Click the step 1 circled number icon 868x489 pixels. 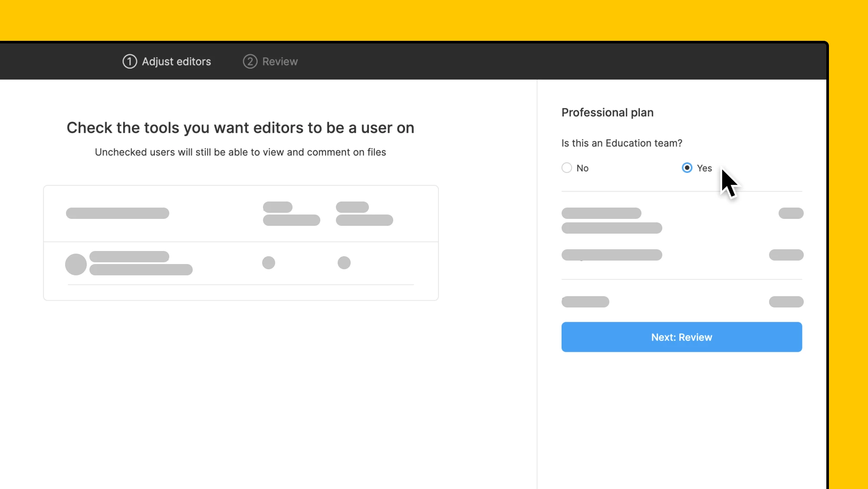point(129,61)
